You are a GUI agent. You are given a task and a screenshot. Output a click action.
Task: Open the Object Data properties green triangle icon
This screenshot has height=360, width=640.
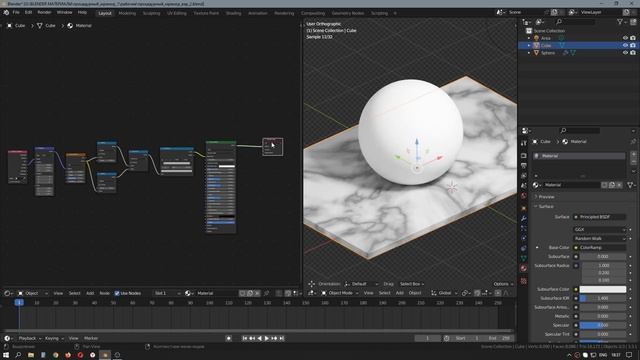coord(524,258)
